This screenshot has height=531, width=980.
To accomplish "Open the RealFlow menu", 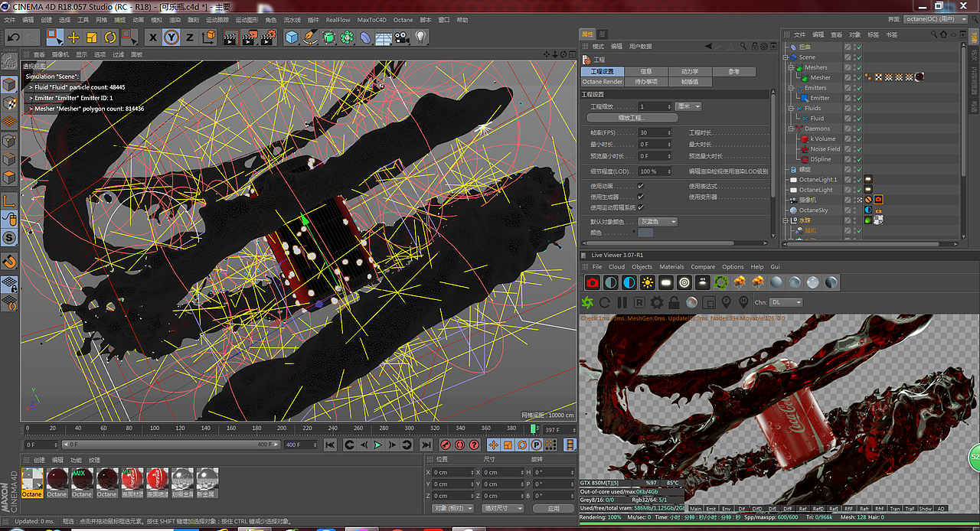I will click(338, 20).
